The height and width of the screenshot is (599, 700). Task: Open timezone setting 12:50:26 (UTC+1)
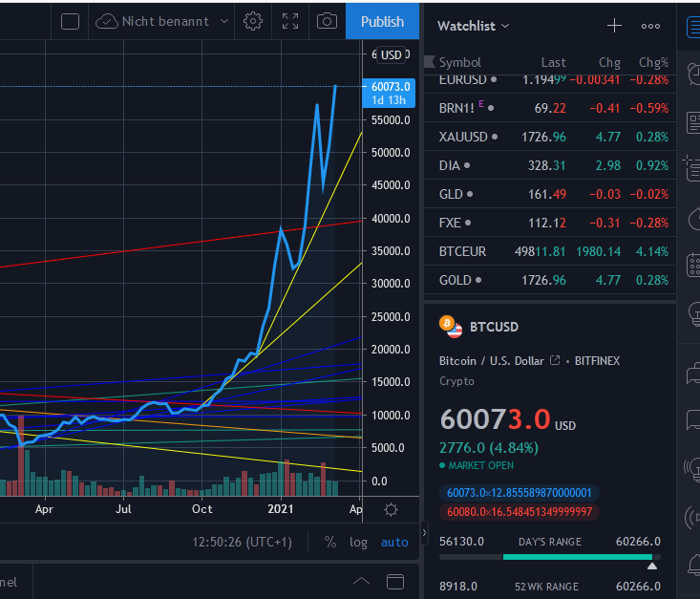242,542
